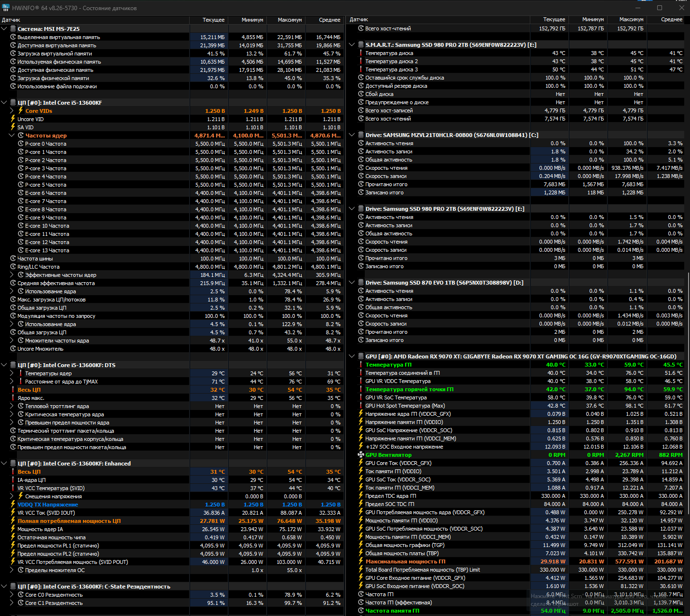Click lightning icon of +12V SOC Входное напряжение
This screenshot has width=690, height=616.
[x=360, y=447]
